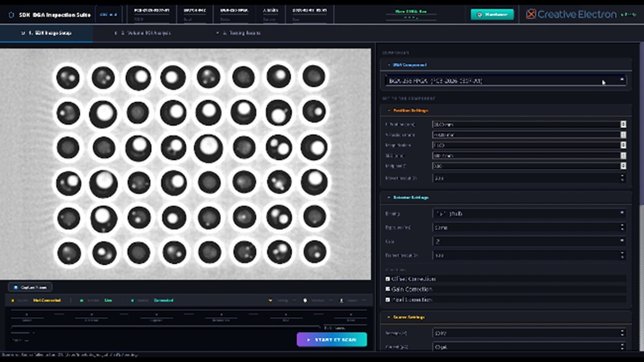Click the Creative Electron logo
The width and height of the screenshot is (644, 362).
tap(571, 15)
